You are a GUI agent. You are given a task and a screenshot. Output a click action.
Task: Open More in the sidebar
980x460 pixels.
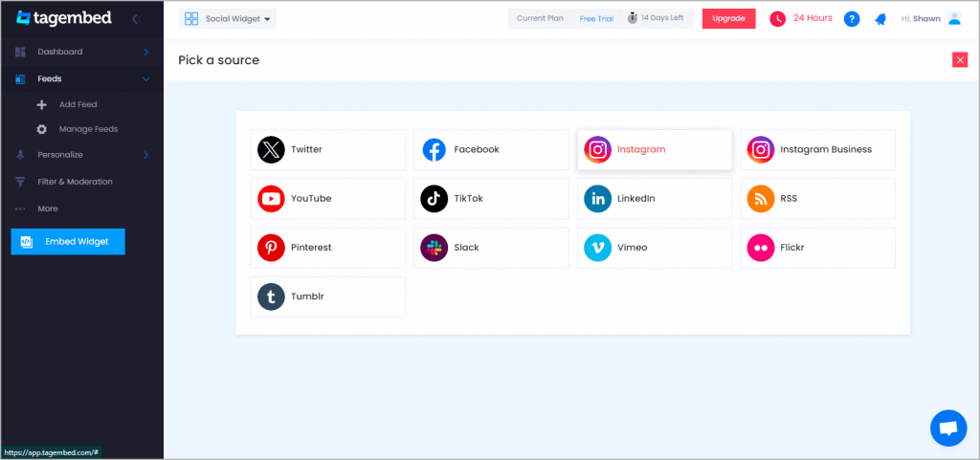[82, 209]
